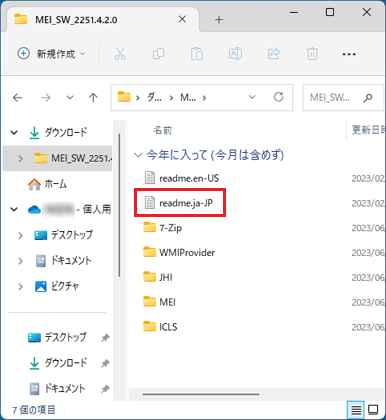
Task: Click the search magnifier icon
Action: pos(368,98)
